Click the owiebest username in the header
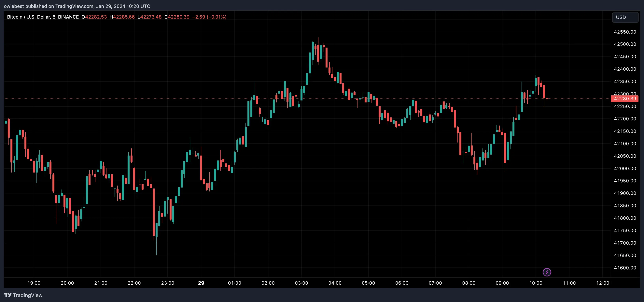Image resolution: width=644 pixels, height=302 pixels. tap(14, 6)
